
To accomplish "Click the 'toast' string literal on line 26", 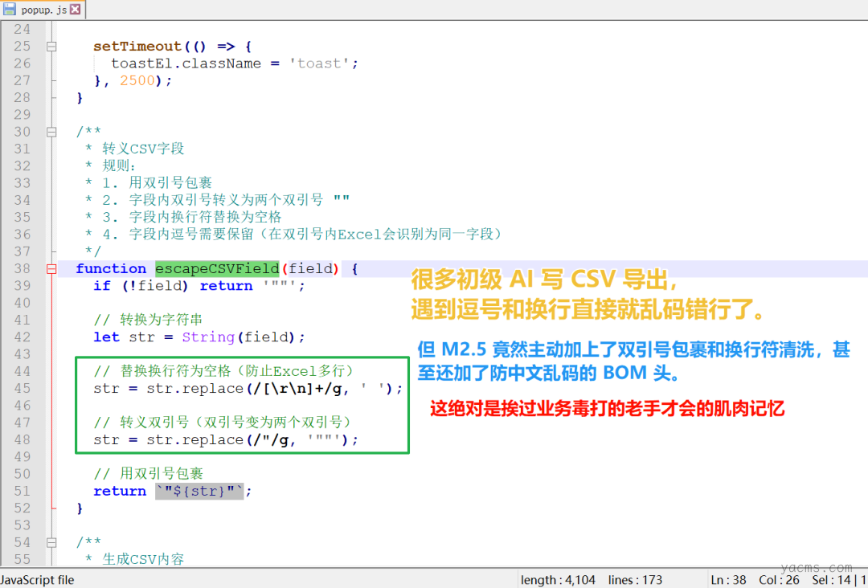I will click(324, 63).
